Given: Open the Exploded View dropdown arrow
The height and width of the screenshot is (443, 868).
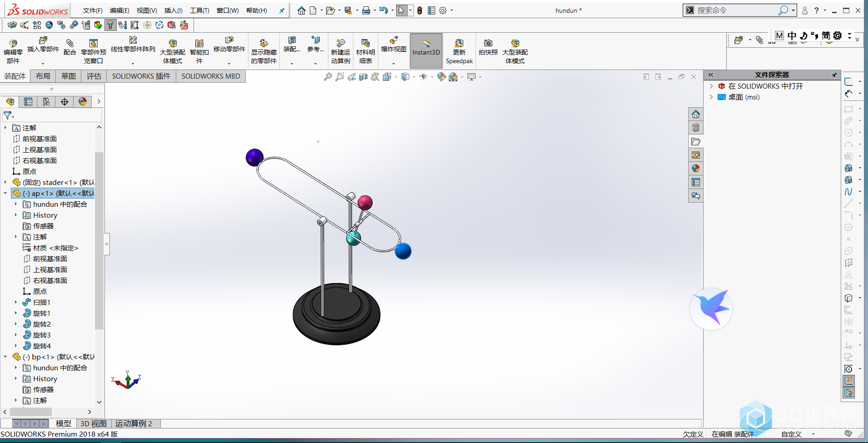Looking at the screenshot, I should (393, 64).
